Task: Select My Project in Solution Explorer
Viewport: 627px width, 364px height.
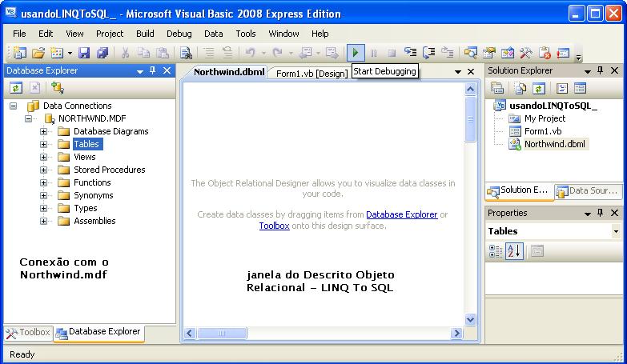Action: click(545, 118)
